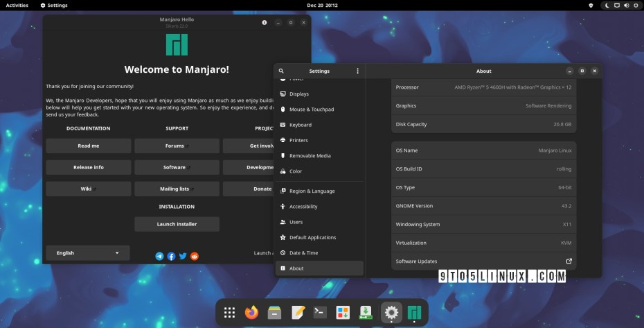Click the Windowing System row
Viewport: 644px width, 328px height.
(x=483, y=224)
